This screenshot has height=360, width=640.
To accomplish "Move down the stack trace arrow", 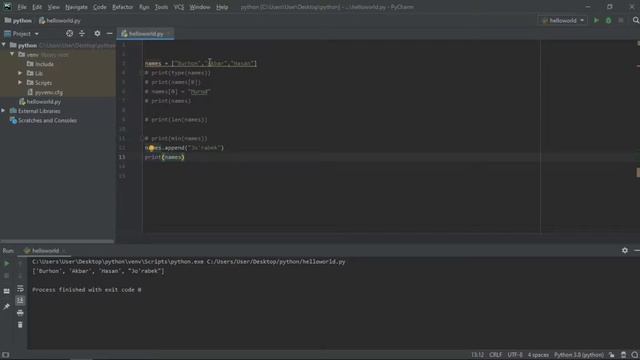I will pos(20,276).
